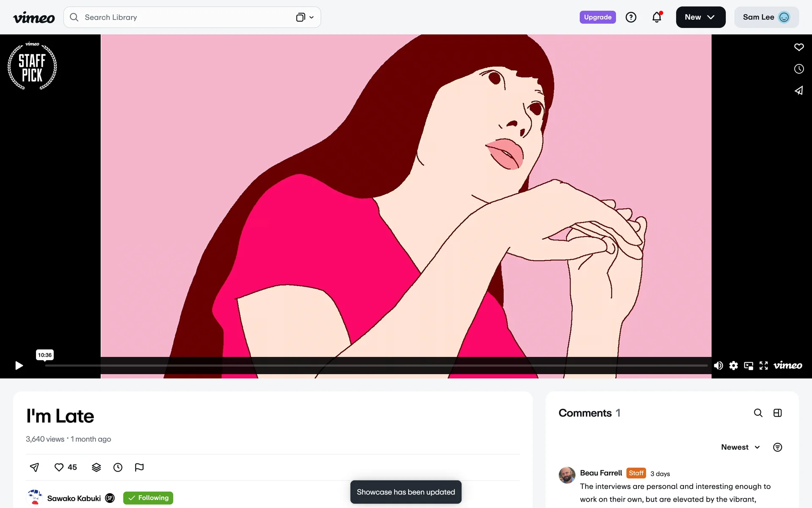Click the Upgrade button
The width and height of the screenshot is (812, 508).
pos(597,17)
